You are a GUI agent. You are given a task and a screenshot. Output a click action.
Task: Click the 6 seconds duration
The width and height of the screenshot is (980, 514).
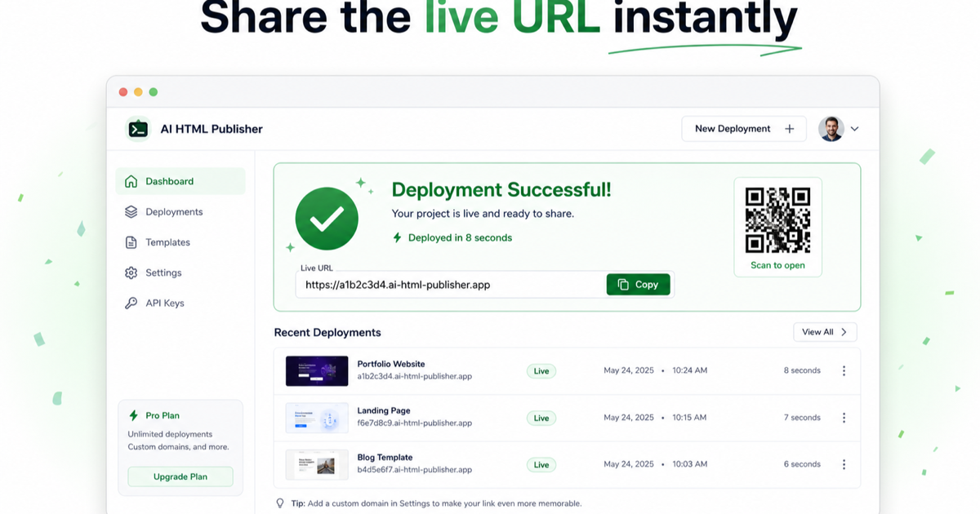click(x=802, y=464)
